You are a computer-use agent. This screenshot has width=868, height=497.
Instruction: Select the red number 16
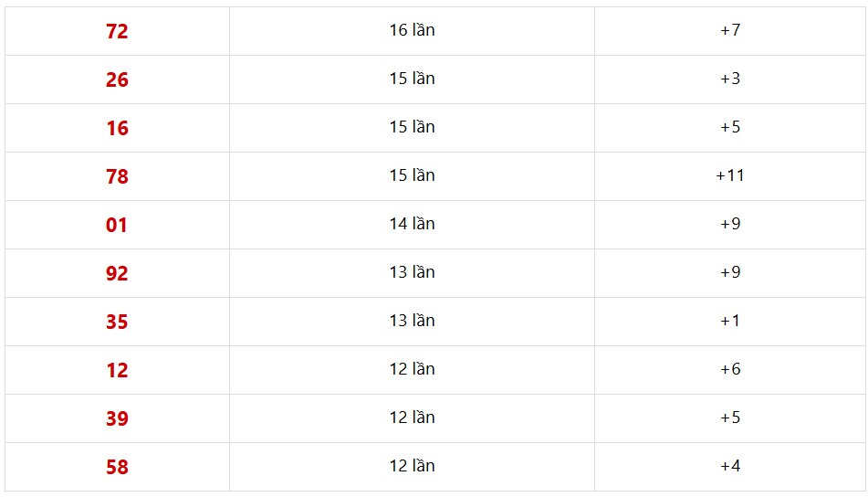(117, 128)
